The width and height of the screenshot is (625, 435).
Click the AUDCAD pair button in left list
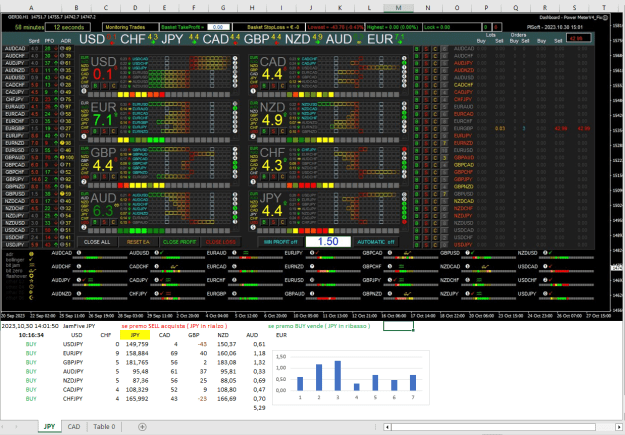(x=15, y=49)
